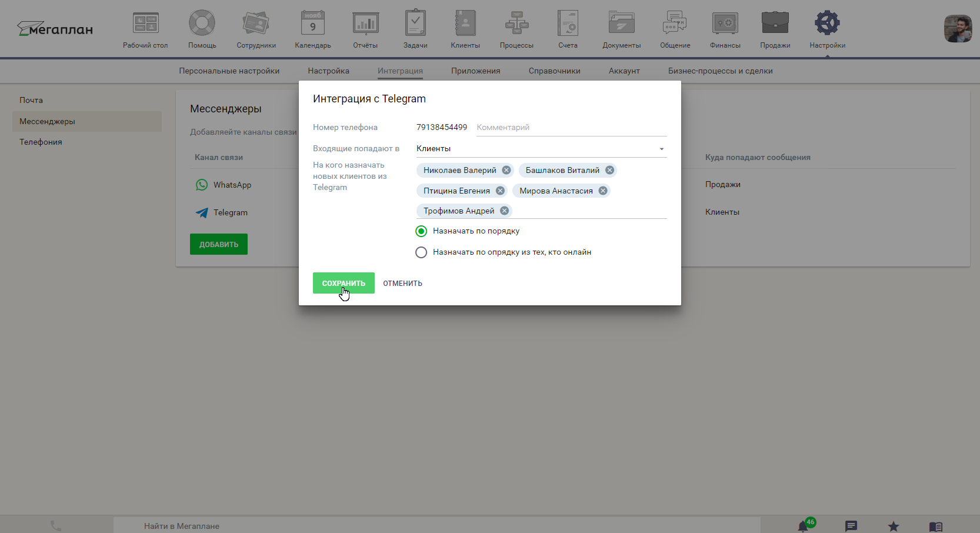Screen dimensions: 980x533
Task: Focus the Комментарий input field
Action: [x=571, y=128]
